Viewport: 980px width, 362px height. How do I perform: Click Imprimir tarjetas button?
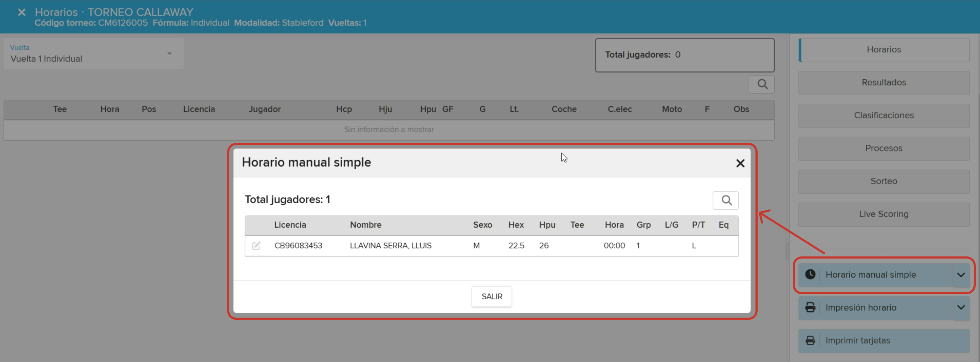pos(884,341)
